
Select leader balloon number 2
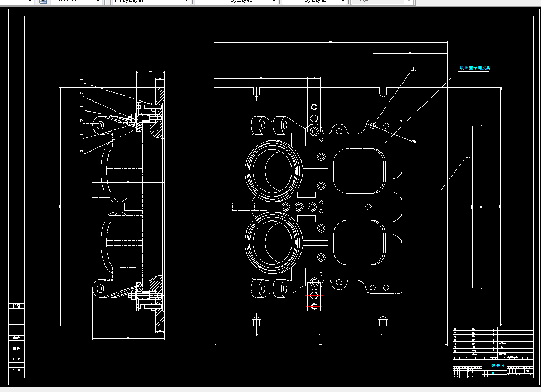[413, 69]
